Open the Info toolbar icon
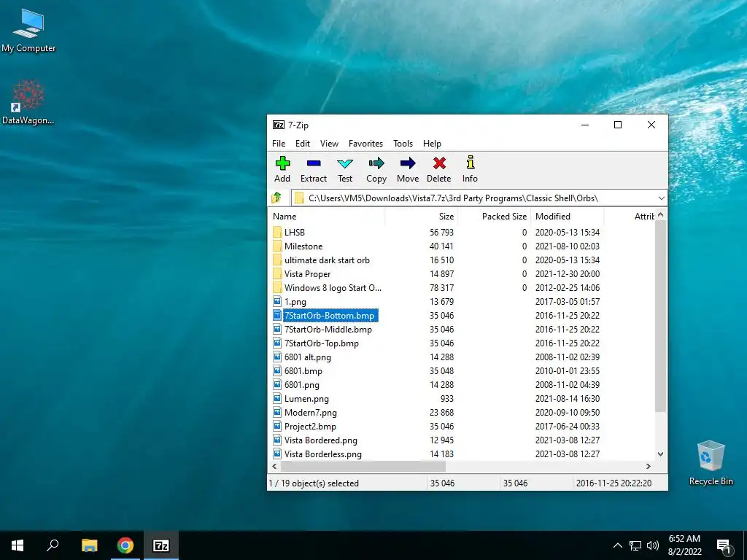The image size is (747, 560). coord(471,163)
